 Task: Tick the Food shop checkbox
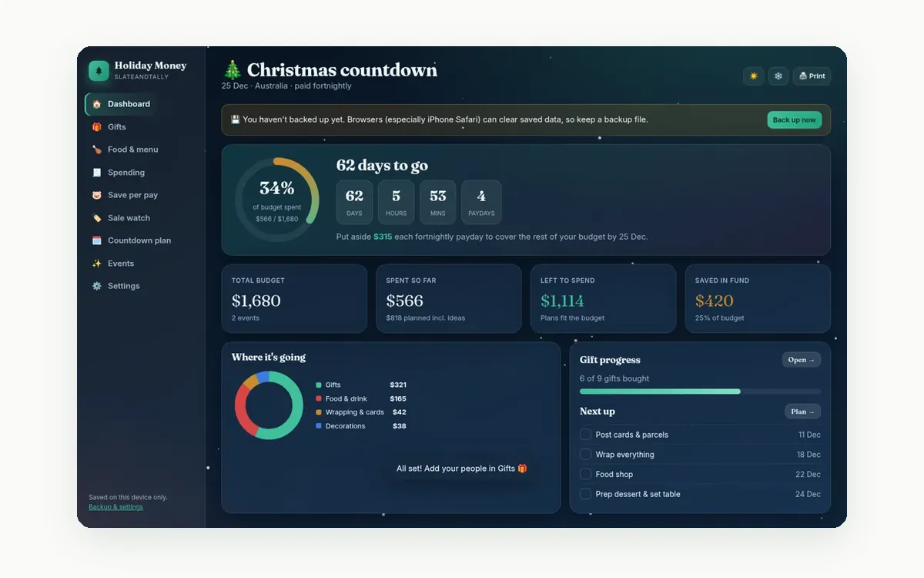click(585, 474)
